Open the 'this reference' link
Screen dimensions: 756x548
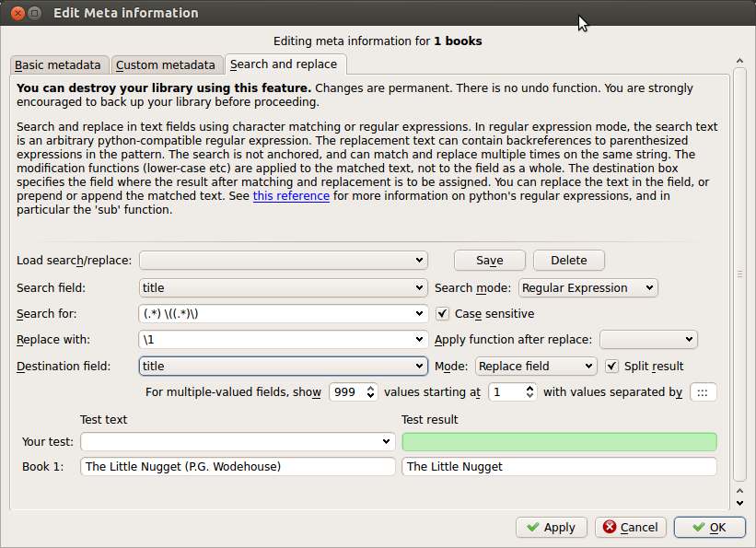tap(291, 196)
